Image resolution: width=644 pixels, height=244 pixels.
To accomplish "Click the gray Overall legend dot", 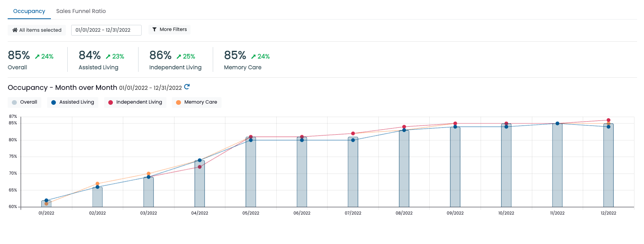I will [14, 102].
